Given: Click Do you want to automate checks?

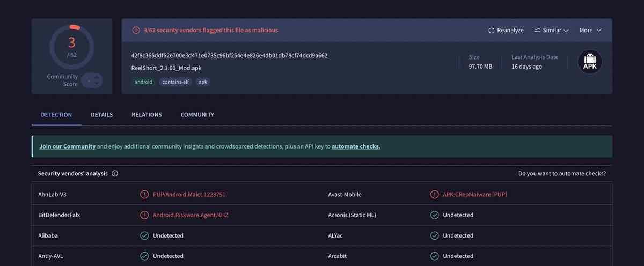Looking at the screenshot, I should point(562,174).
